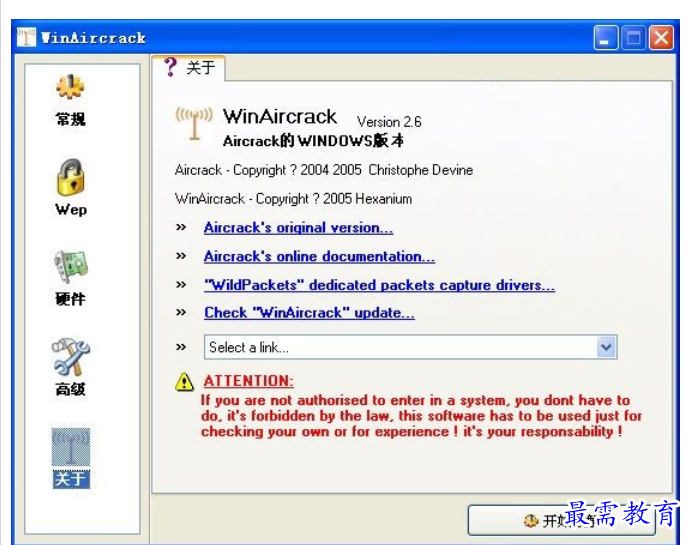Click the Version 2.6 label
The width and height of the screenshot is (686, 545).
pyautogui.click(x=389, y=122)
